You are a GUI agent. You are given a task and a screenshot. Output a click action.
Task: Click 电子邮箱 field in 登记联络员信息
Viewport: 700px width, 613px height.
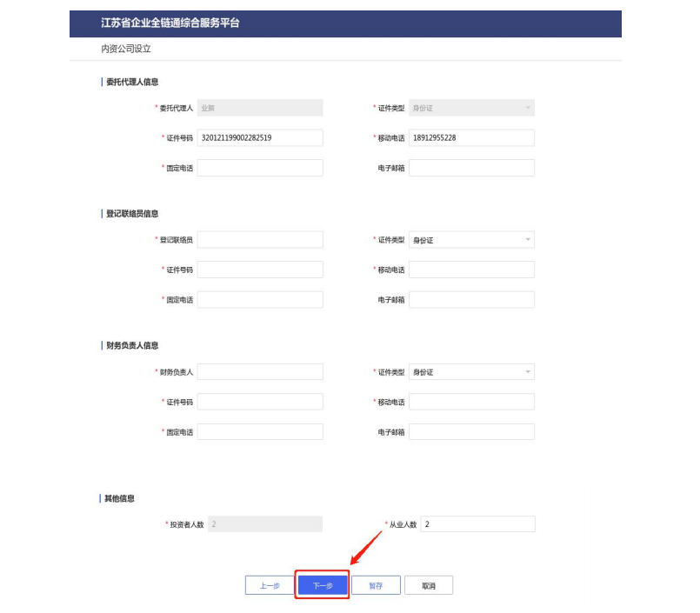472,300
